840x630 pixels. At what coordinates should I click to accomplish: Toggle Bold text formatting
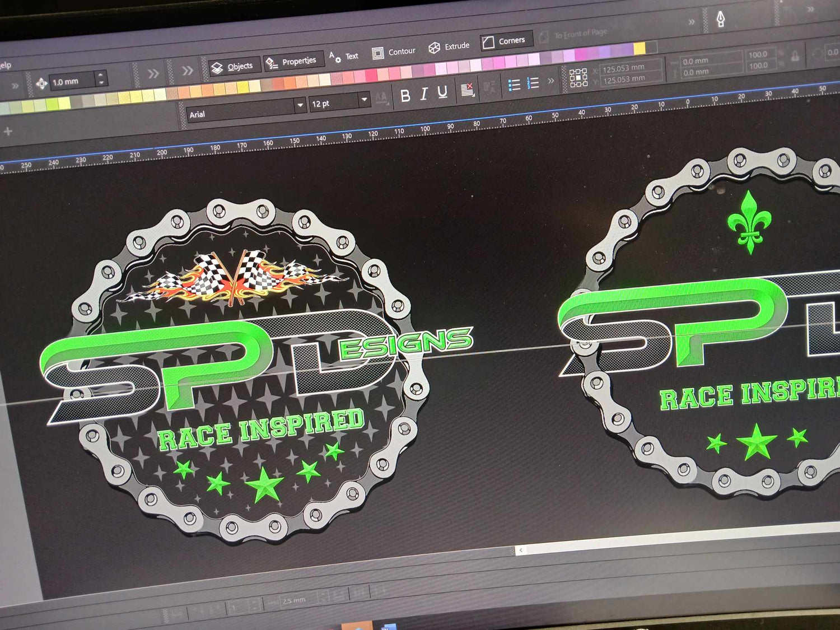[405, 96]
